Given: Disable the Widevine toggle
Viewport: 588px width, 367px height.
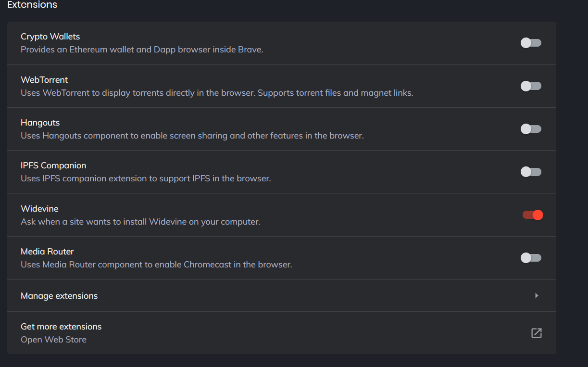Looking at the screenshot, I should [x=533, y=215].
